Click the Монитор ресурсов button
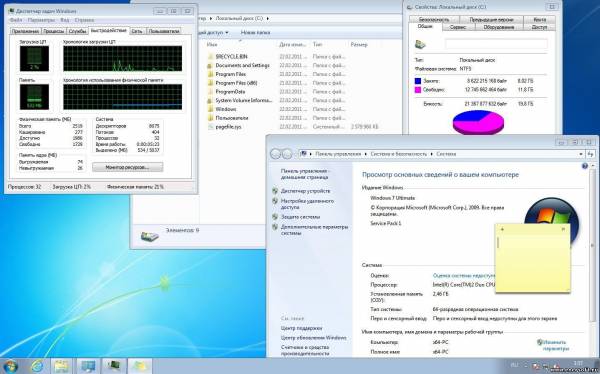The height and width of the screenshot is (374, 600). click(x=127, y=167)
